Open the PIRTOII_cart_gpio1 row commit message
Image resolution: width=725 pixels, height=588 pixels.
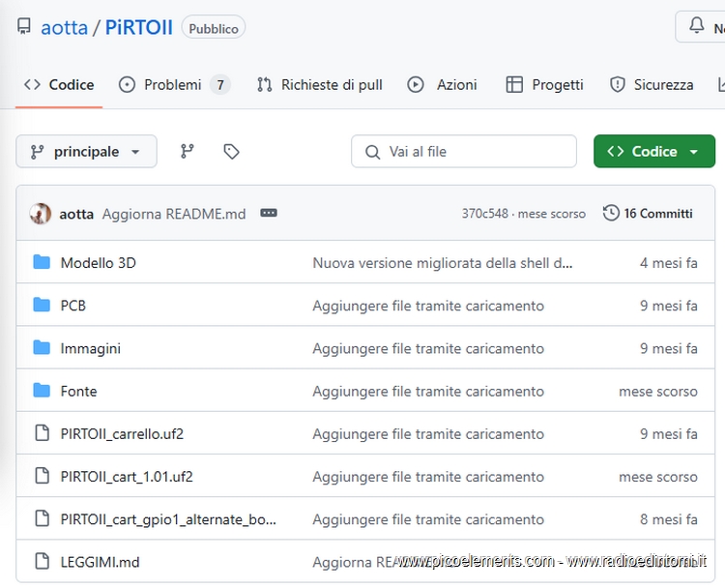[x=428, y=519]
